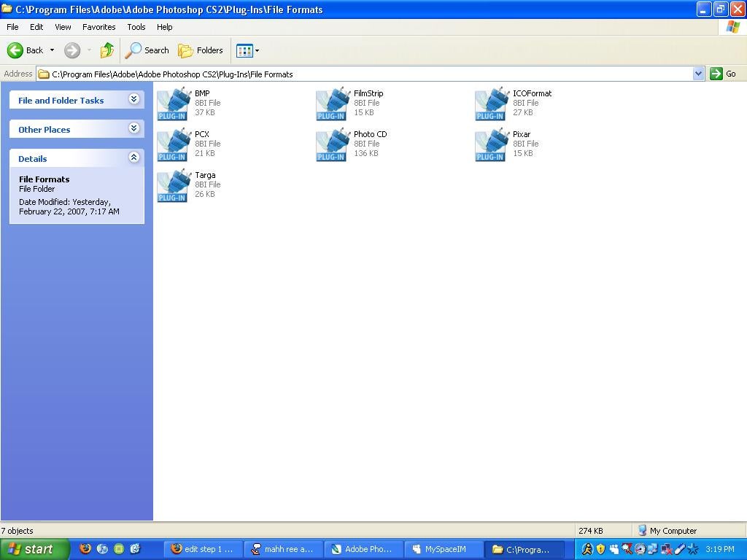
Task: Collapse the Details panel
Action: click(134, 157)
